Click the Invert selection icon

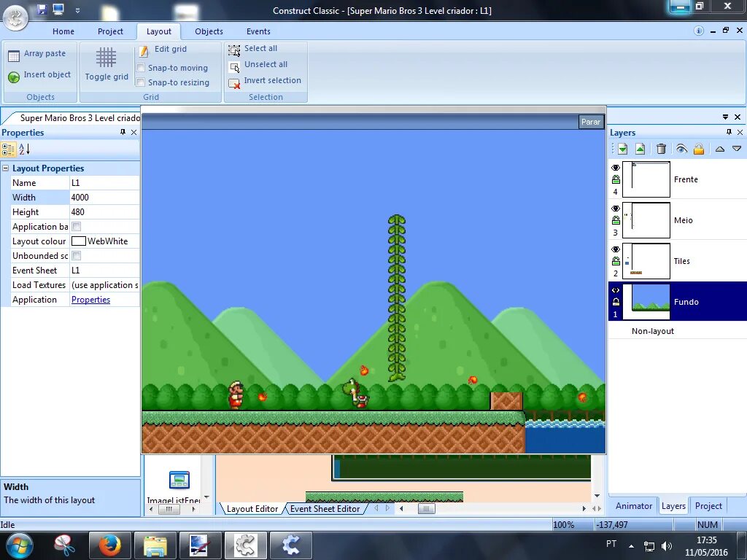234,83
